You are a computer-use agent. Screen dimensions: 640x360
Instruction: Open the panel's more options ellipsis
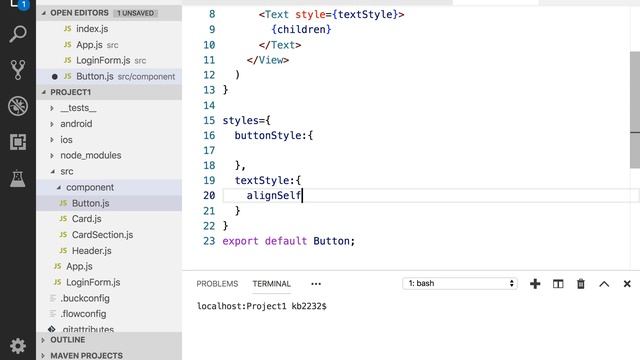(316, 284)
